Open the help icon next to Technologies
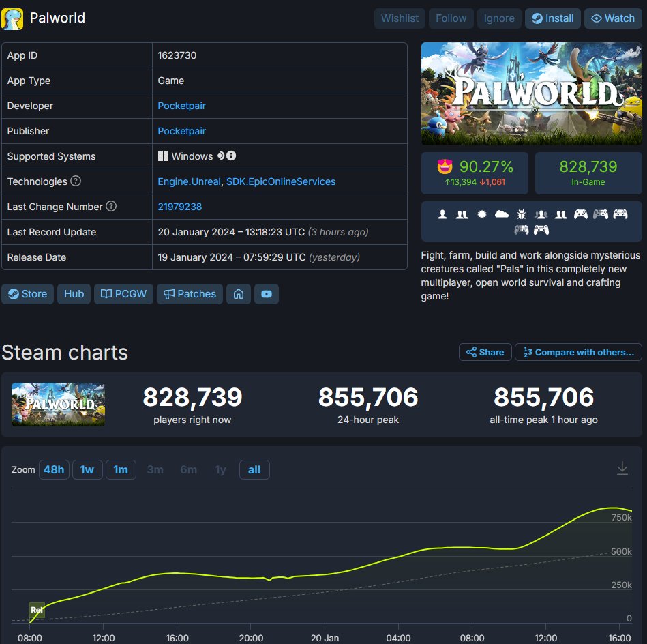The width and height of the screenshot is (647, 644). pos(76,181)
